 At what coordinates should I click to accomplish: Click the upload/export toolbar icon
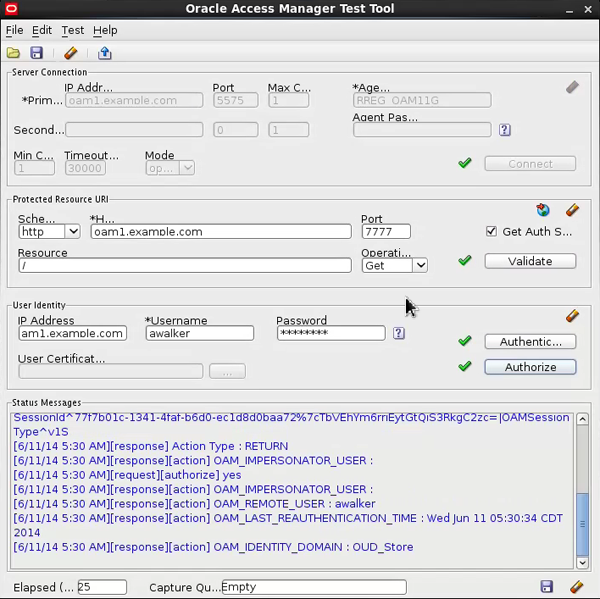[104, 53]
